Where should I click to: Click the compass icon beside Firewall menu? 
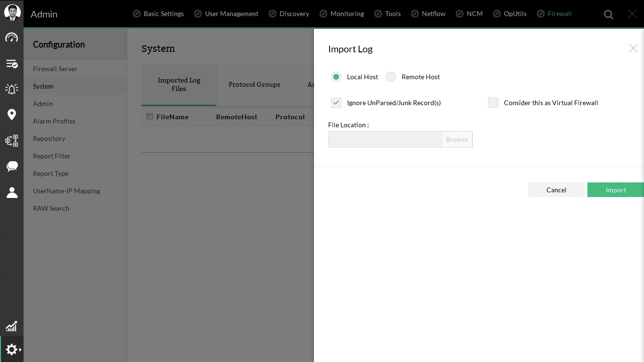[541, 14]
